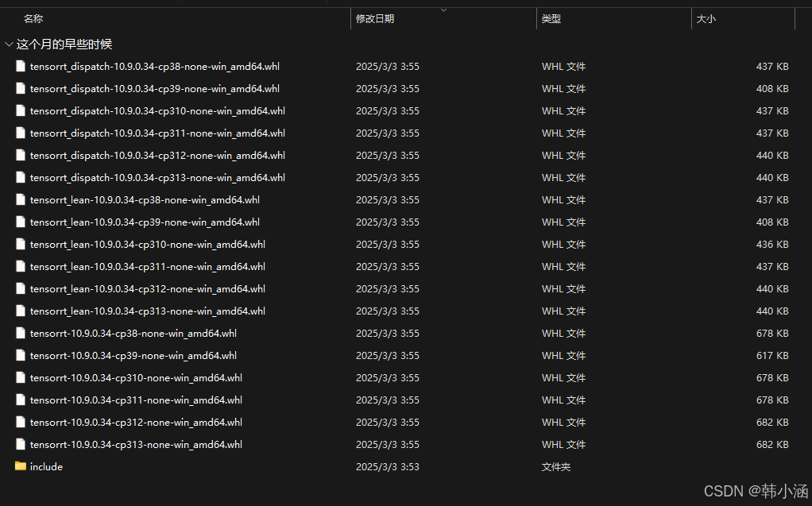Click file icon of tensorrt_lean cp313 wheel
Screen dimensions: 812x506
[20, 311]
